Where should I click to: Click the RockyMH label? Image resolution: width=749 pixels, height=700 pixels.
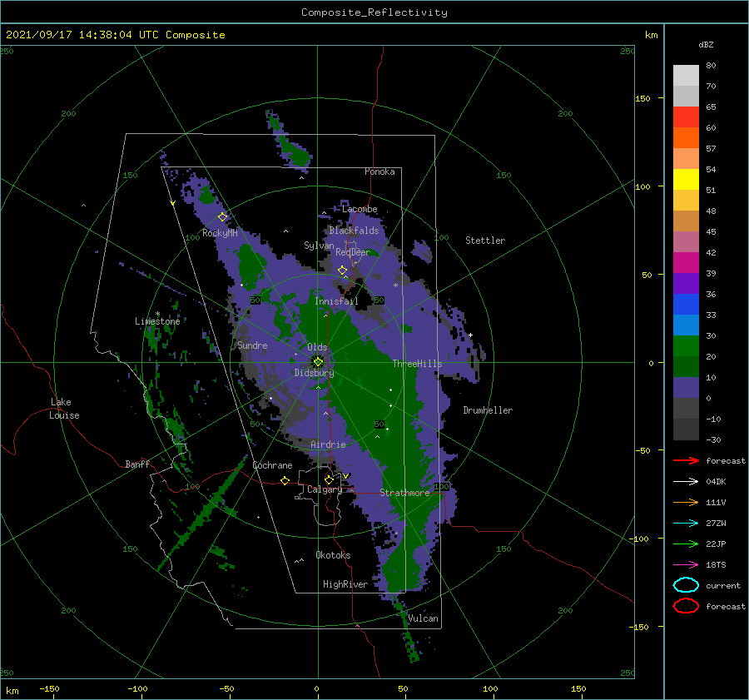pyautogui.click(x=220, y=233)
